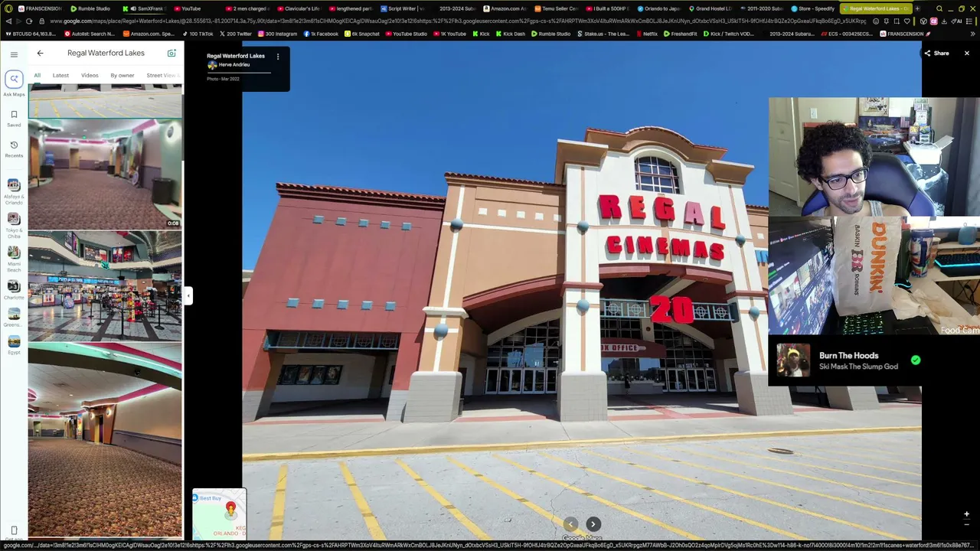
Task: Add a photo with the camera-plus icon
Action: pyautogui.click(x=171, y=53)
